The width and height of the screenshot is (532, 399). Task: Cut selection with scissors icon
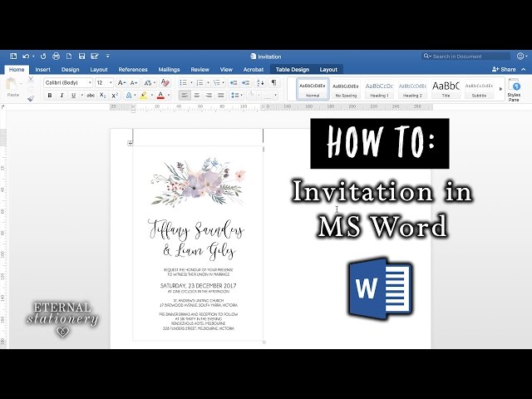(31, 80)
